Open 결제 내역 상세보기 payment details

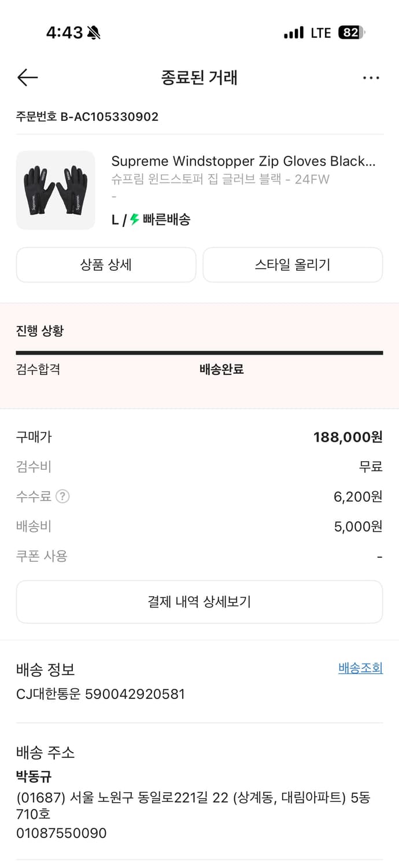(x=199, y=601)
